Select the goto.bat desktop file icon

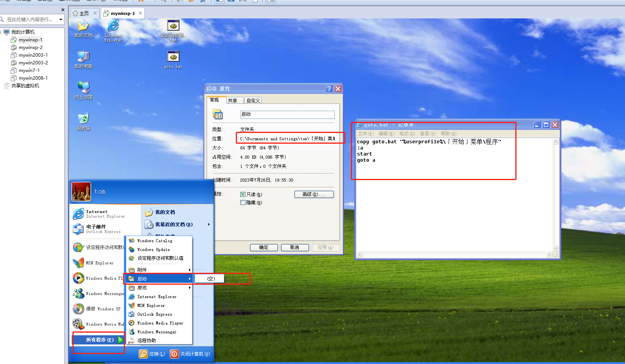[173, 60]
